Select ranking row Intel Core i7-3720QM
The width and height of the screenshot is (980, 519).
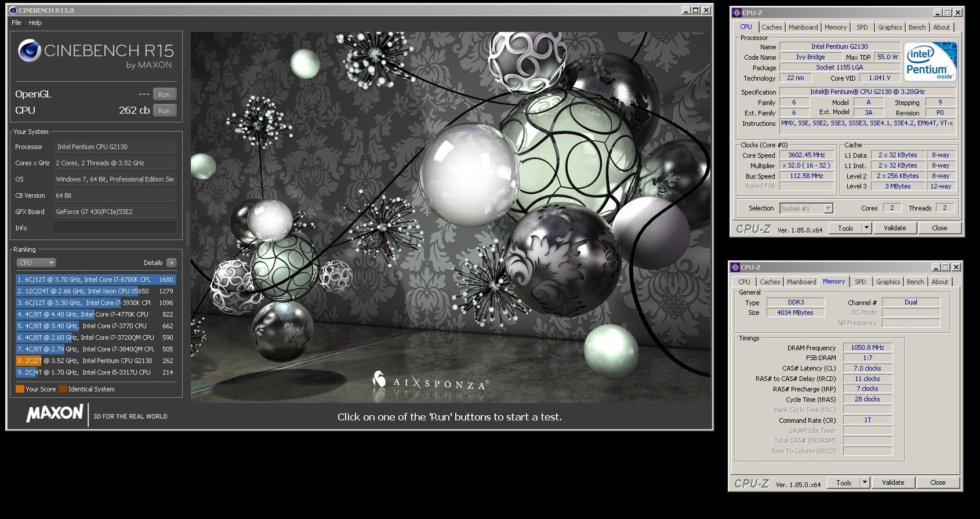tap(96, 337)
